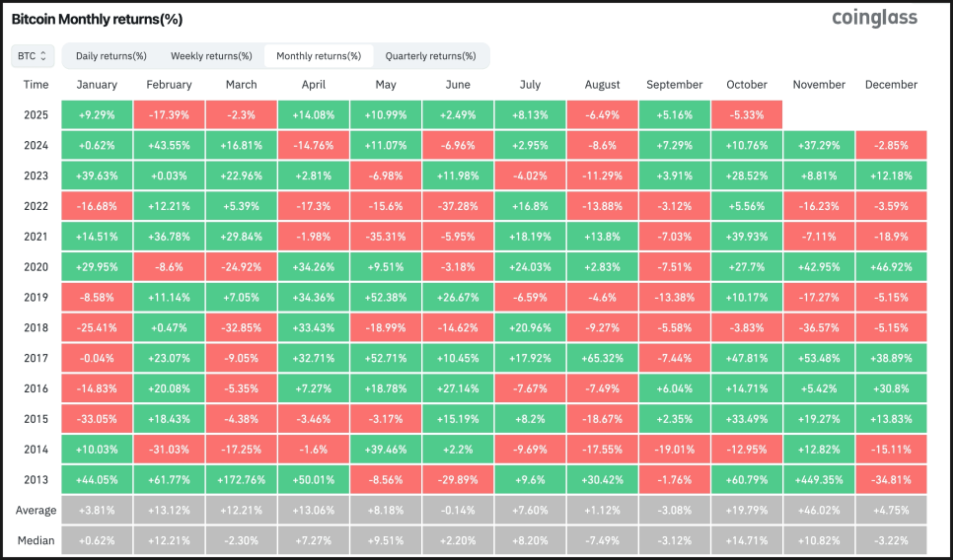Click the December column header
The image size is (953, 560).
(891, 85)
